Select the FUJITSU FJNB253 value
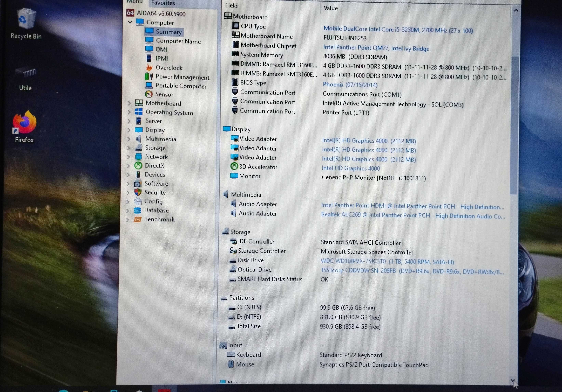562x392 pixels. 345,38
